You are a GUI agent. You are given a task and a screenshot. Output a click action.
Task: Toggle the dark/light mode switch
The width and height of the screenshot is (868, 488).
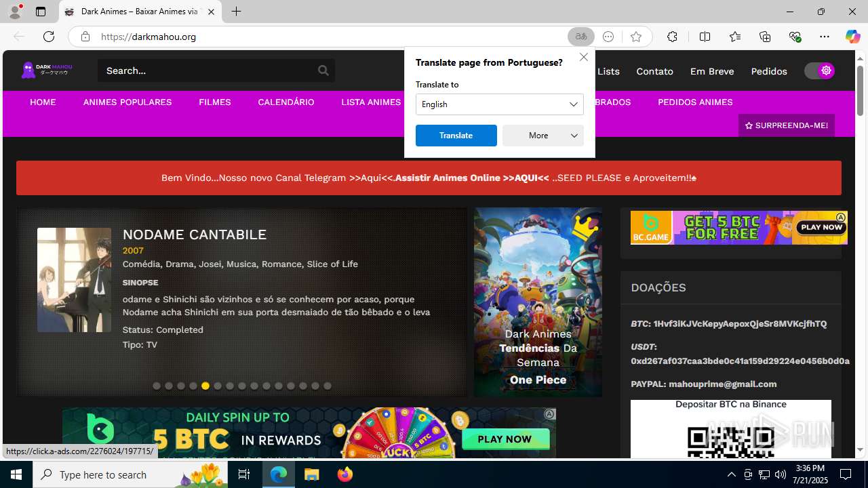tap(819, 70)
